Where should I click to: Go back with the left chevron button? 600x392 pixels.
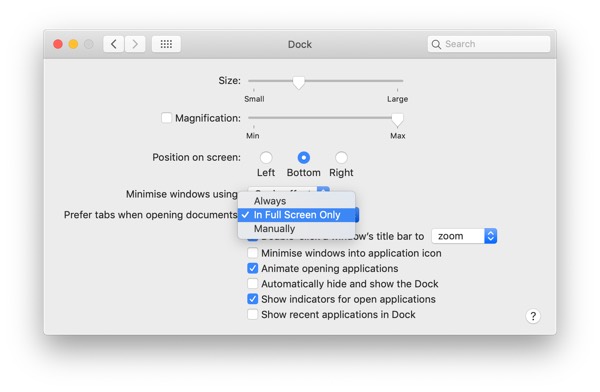(114, 44)
